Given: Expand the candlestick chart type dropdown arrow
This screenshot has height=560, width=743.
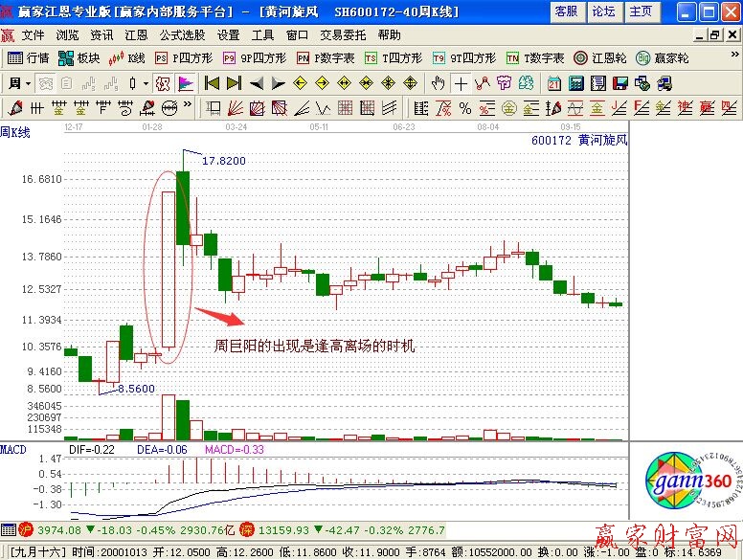Looking at the screenshot, I should click(x=145, y=83).
